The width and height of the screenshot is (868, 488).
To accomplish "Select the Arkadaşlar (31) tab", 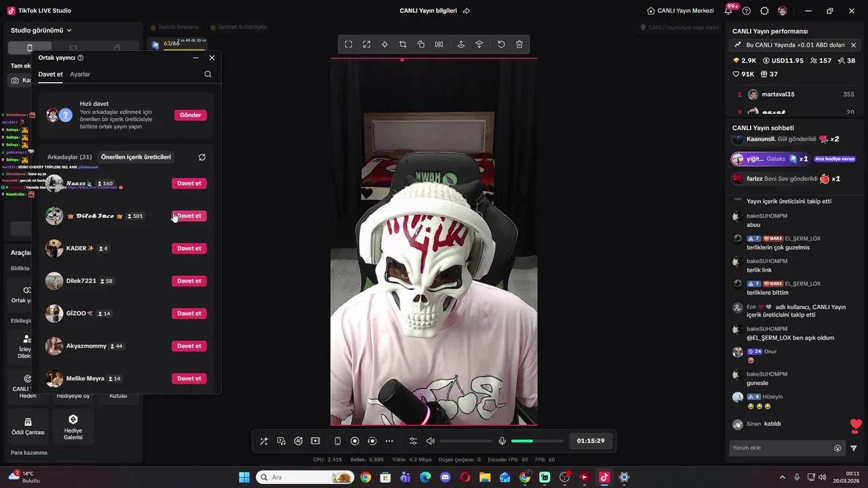I will point(69,157).
